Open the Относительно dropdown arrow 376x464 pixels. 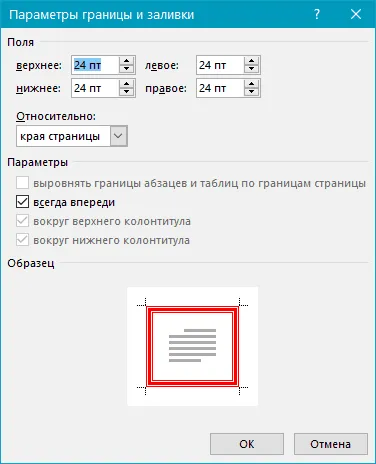click(x=119, y=136)
